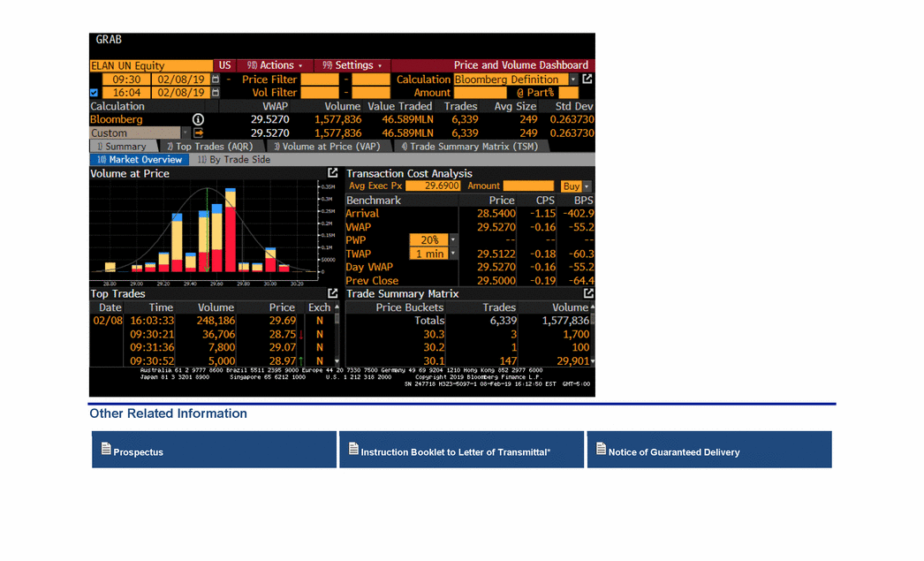Viewport: 924px width, 561px height.
Task: Click the Avg Exec Px input field
Action: (434, 186)
